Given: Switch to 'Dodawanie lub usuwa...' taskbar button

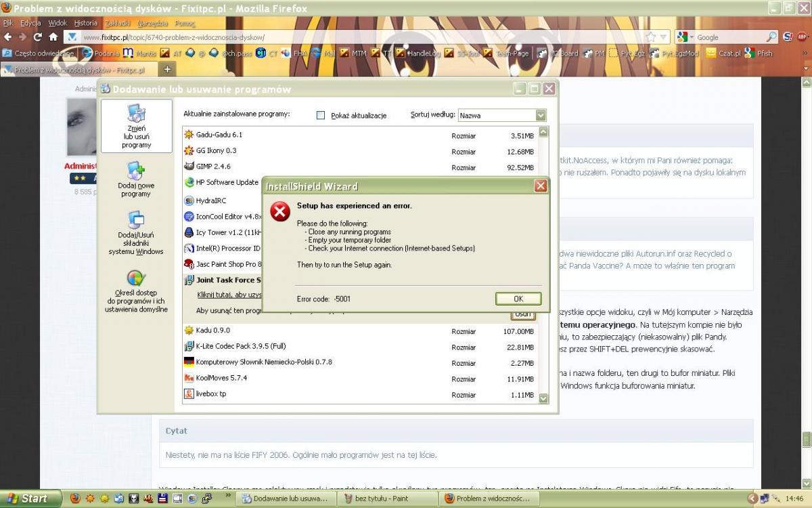Looking at the screenshot, I should pos(286,499).
